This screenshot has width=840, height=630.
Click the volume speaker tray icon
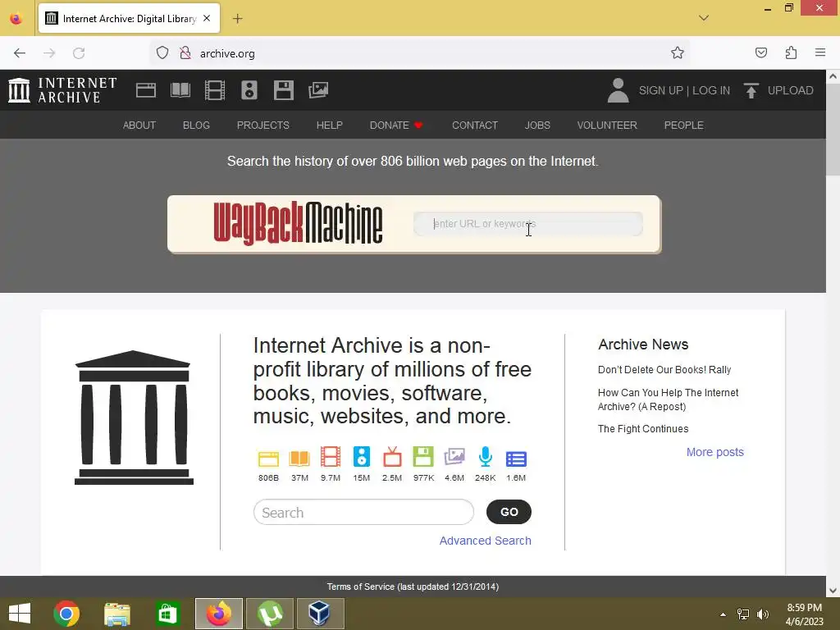[762, 614]
